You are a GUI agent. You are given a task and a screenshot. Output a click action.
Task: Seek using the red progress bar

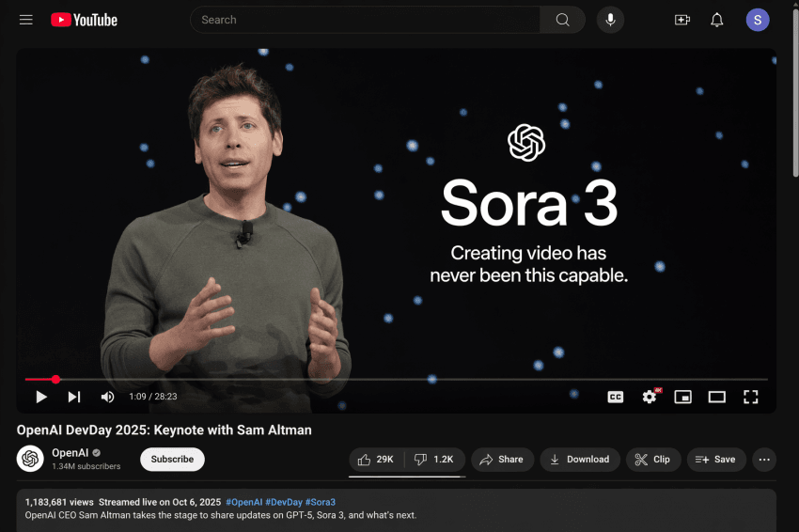pos(397,379)
